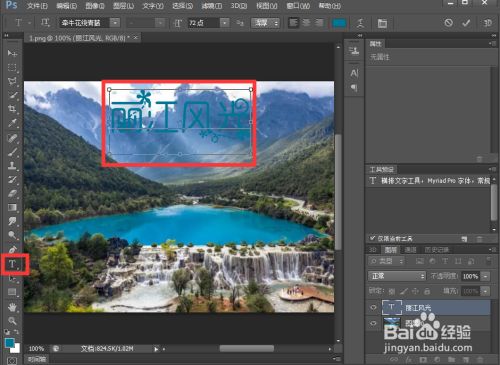The image size is (500, 365).
Task: Open the layer blend mode dropdown
Action: 397,276
